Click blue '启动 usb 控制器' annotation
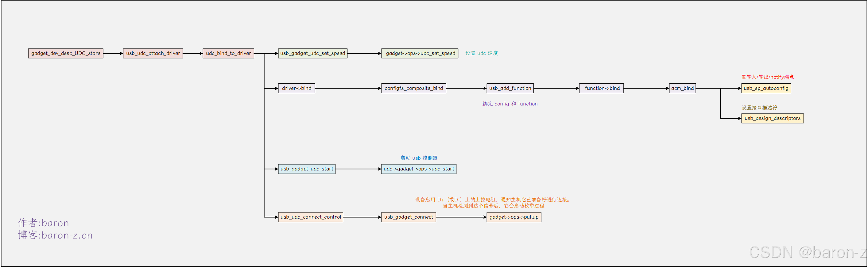Viewport: 868px width, 267px height. pos(419,158)
